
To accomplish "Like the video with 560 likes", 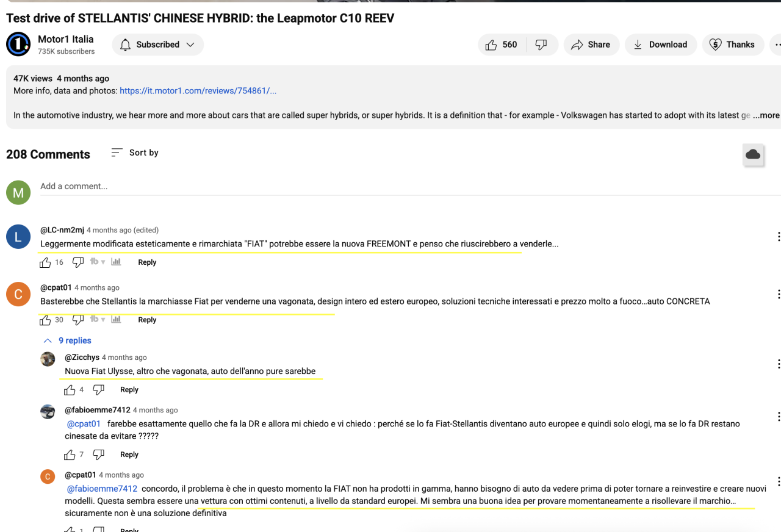I will coord(502,45).
